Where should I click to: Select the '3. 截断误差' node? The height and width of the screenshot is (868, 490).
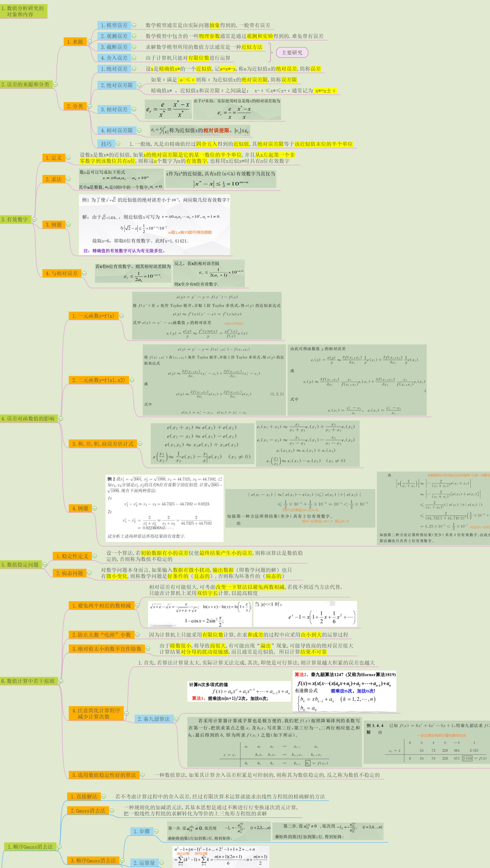tap(114, 47)
